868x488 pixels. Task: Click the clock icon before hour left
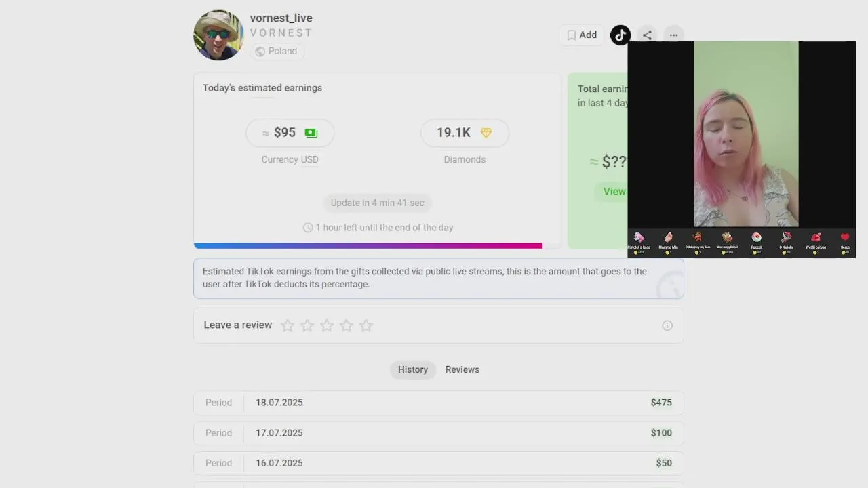click(308, 228)
